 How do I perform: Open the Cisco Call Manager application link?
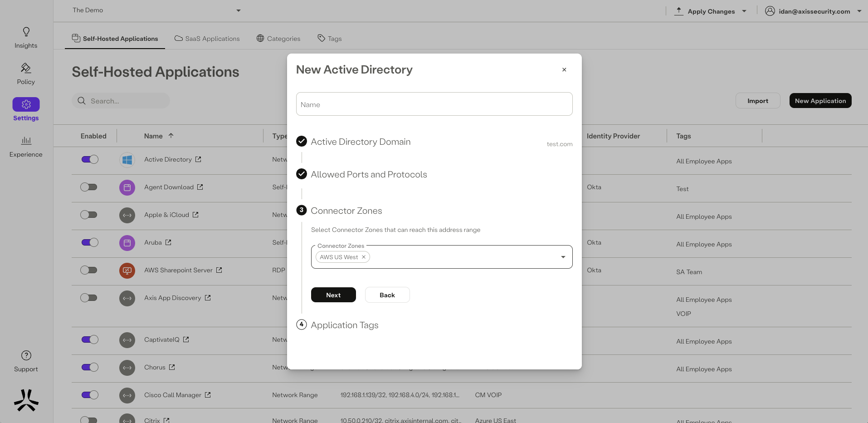click(x=173, y=395)
